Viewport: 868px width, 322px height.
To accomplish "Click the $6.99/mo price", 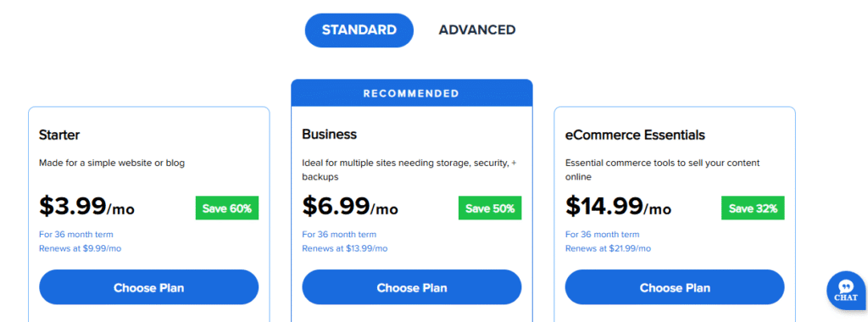I will [350, 207].
